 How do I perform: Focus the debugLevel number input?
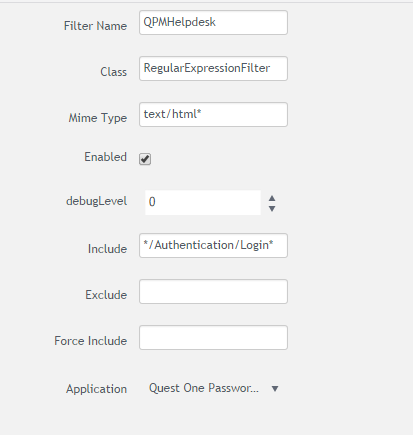203,202
